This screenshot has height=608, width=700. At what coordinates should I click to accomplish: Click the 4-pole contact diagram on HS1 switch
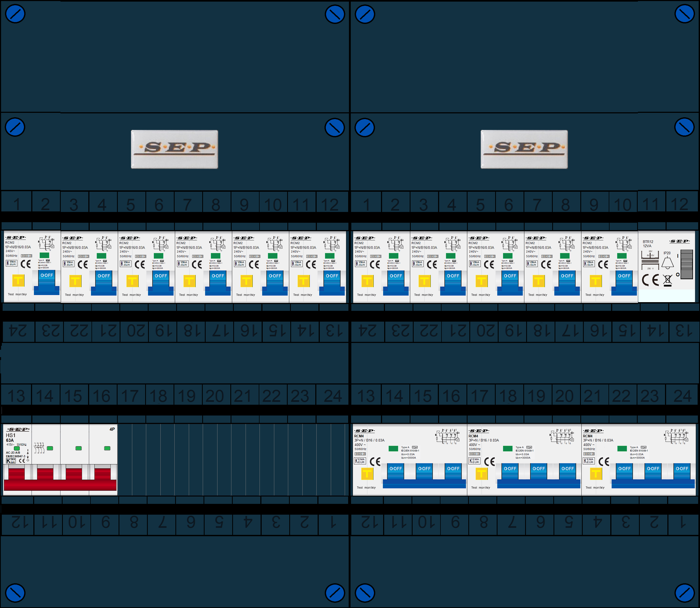pyautogui.click(x=39, y=448)
